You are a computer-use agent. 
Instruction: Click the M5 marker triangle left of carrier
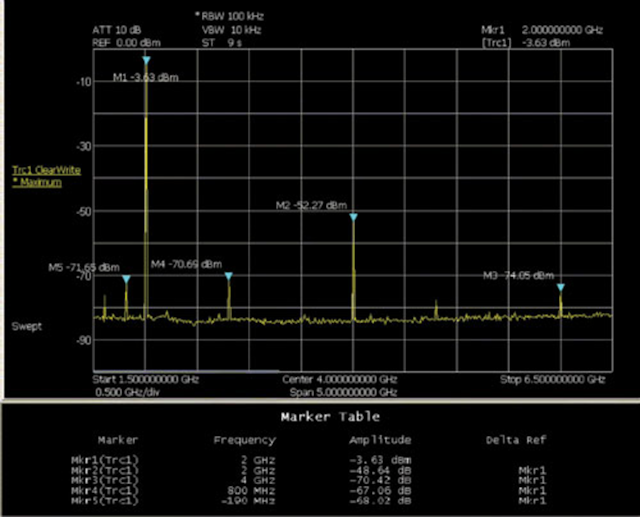pyautogui.click(x=126, y=279)
